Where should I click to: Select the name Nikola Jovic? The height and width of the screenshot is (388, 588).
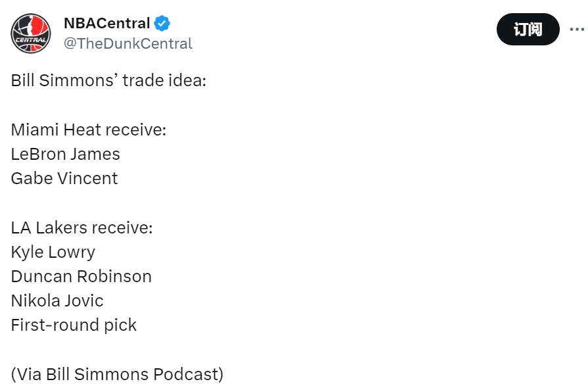coord(57,301)
